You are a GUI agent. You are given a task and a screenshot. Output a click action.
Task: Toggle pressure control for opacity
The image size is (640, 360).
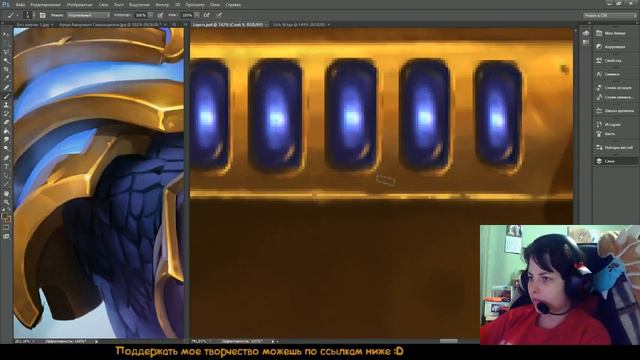[160, 15]
